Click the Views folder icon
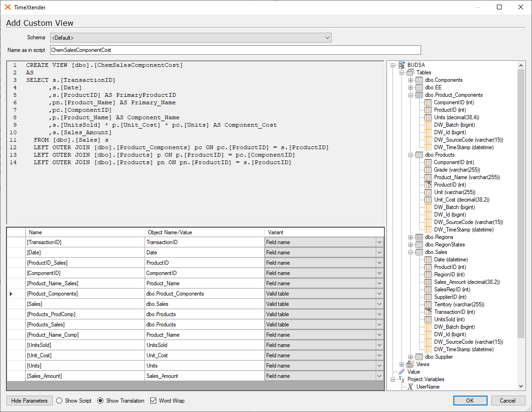This screenshot has width=532, height=412. pyautogui.click(x=410, y=364)
